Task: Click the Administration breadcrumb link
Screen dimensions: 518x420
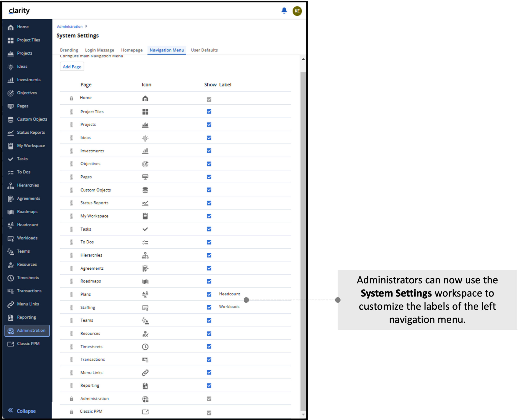Action: click(70, 26)
